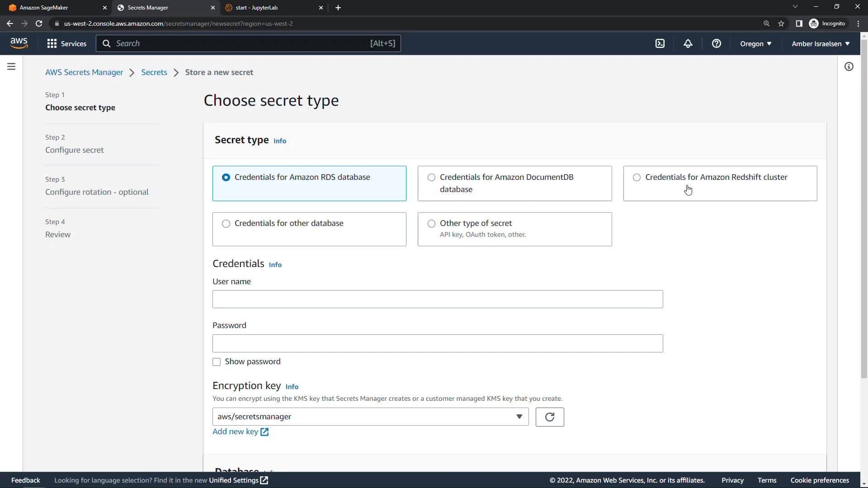Select Other type of secret option
The width and height of the screenshot is (868, 488).
[431, 223]
